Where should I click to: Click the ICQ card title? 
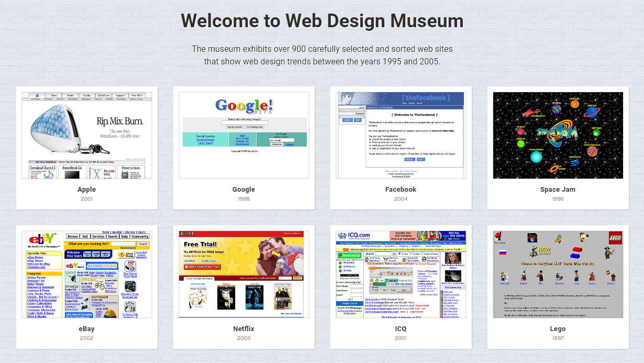pyautogui.click(x=401, y=329)
